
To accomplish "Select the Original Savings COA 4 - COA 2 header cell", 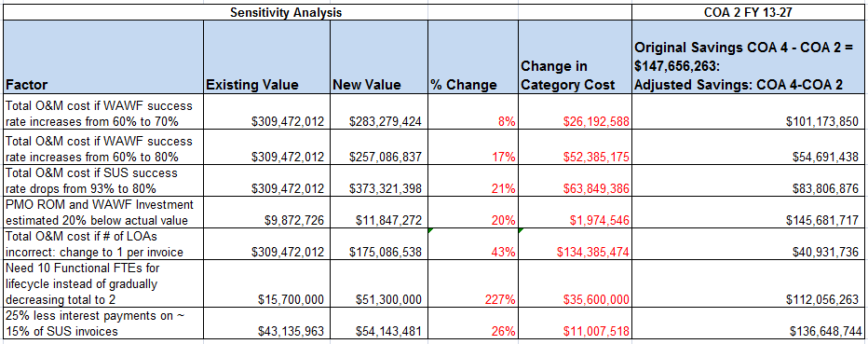I will tap(750, 58).
